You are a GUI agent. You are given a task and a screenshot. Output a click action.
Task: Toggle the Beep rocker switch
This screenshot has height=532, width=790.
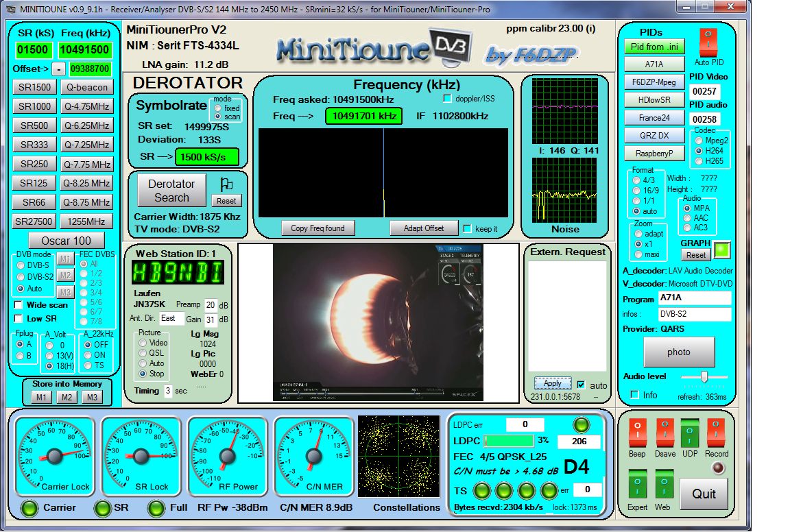coord(637,433)
